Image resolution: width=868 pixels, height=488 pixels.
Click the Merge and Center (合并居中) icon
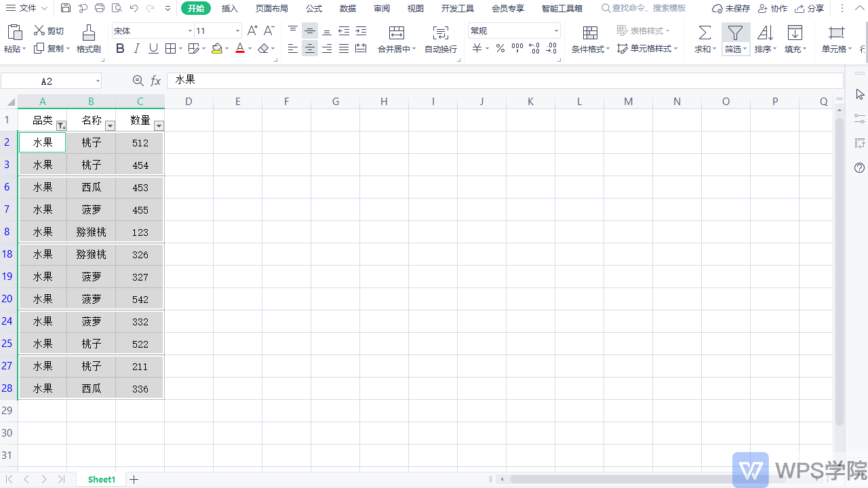pyautogui.click(x=397, y=33)
